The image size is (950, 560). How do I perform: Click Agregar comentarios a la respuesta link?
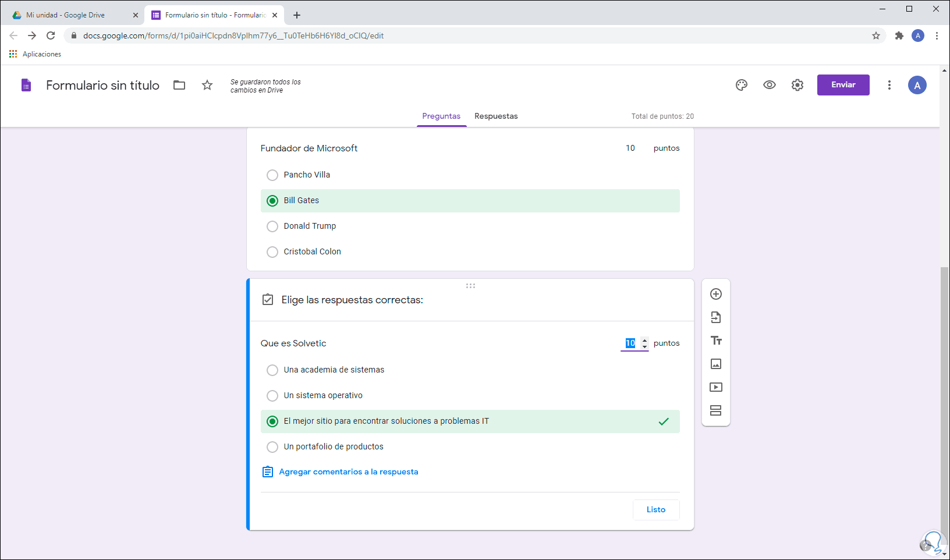click(349, 472)
